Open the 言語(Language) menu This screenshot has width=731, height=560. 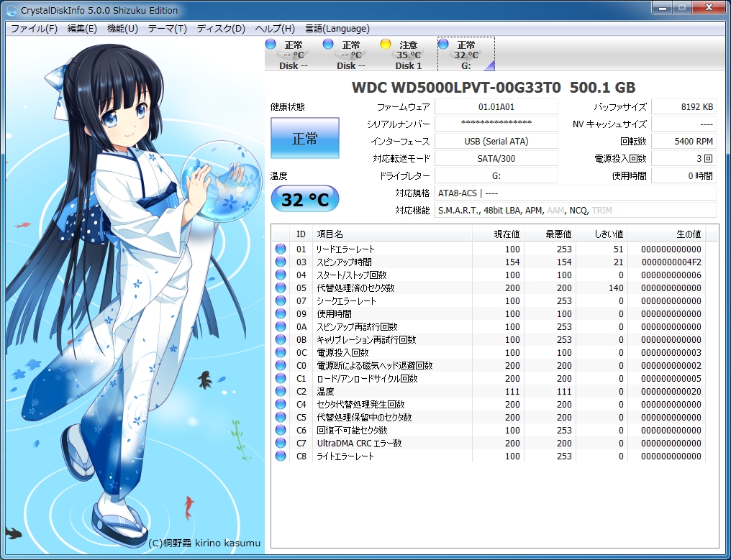[x=337, y=29]
